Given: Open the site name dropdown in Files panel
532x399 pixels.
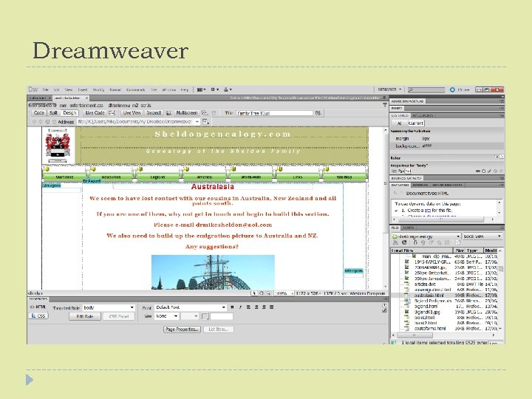Looking at the screenshot, I should pos(426,236).
